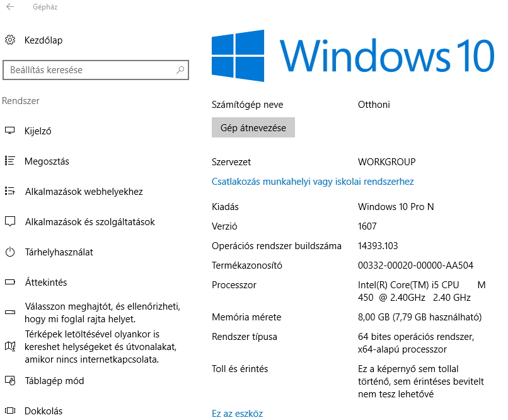Select Megosztás in the sidebar
This screenshot has width=508, height=420.
(x=47, y=161)
